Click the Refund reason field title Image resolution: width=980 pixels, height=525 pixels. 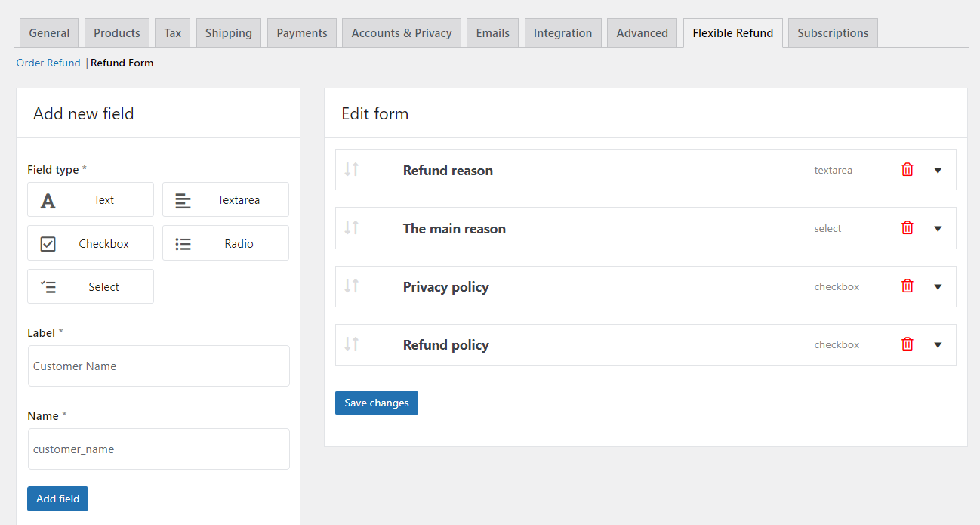click(x=448, y=171)
